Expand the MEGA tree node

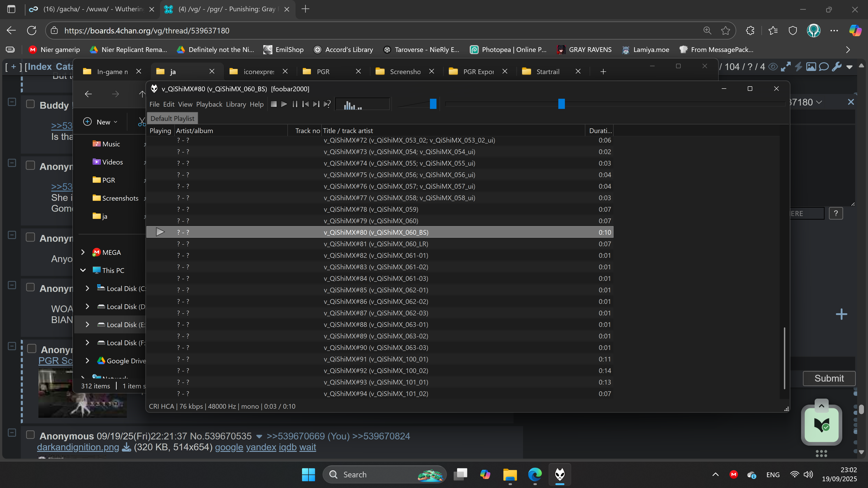83,252
